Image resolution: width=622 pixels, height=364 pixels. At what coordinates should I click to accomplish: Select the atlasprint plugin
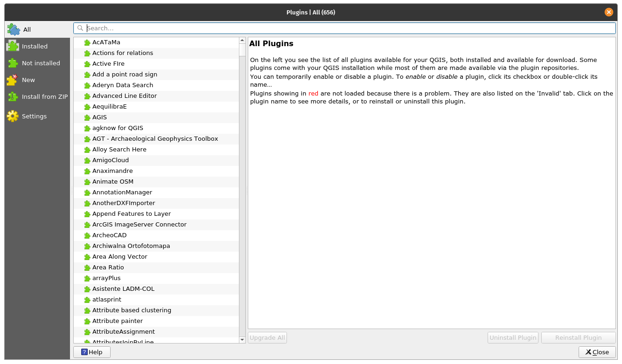pyautogui.click(x=106, y=299)
